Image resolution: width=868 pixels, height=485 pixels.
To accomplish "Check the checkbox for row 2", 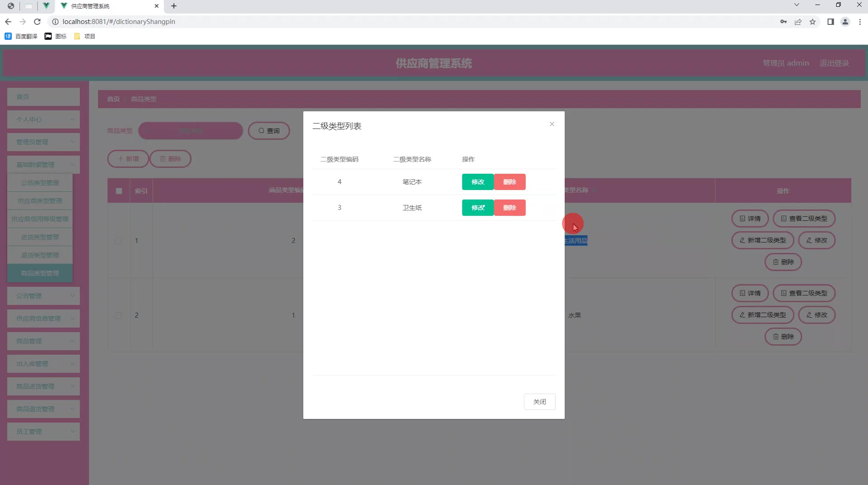I will (x=118, y=315).
